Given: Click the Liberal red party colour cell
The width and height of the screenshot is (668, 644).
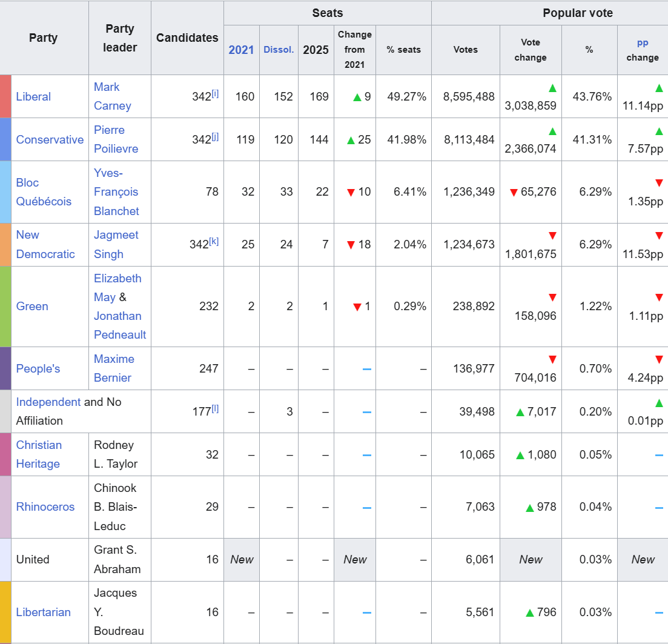Looking at the screenshot, I should (x=5, y=96).
